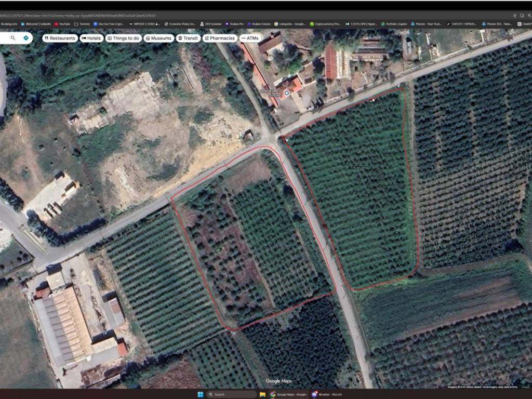This screenshot has width=532, height=399.
Task: Filter the map by Pharmacies
Action: point(220,38)
